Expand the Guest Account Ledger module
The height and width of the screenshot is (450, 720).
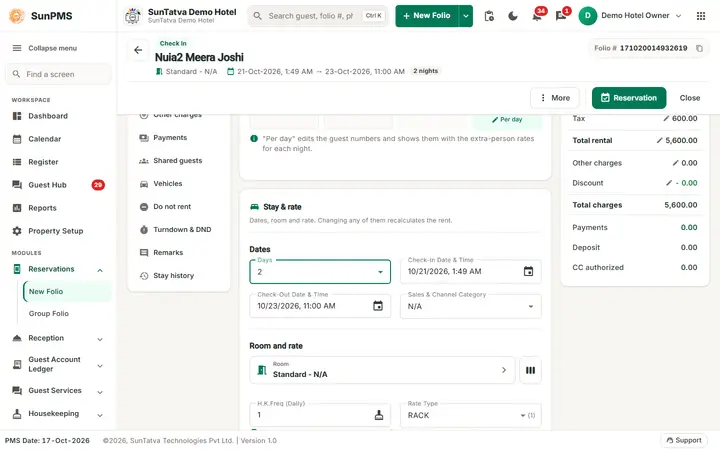(100, 366)
